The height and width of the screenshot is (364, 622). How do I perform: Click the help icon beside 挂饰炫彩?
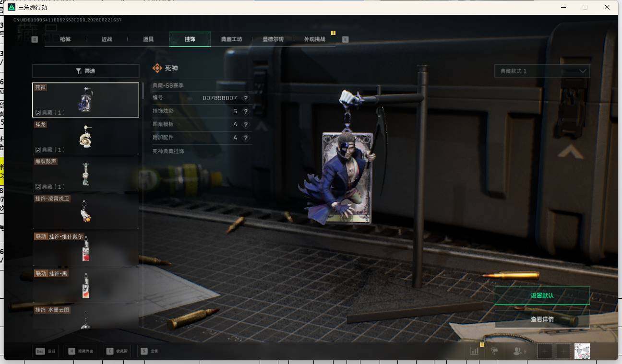pos(246,111)
